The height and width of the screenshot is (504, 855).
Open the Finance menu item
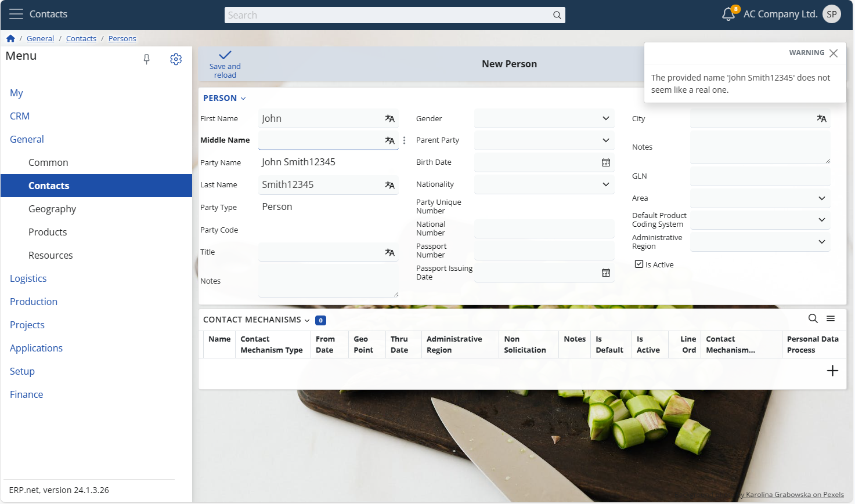(27, 394)
